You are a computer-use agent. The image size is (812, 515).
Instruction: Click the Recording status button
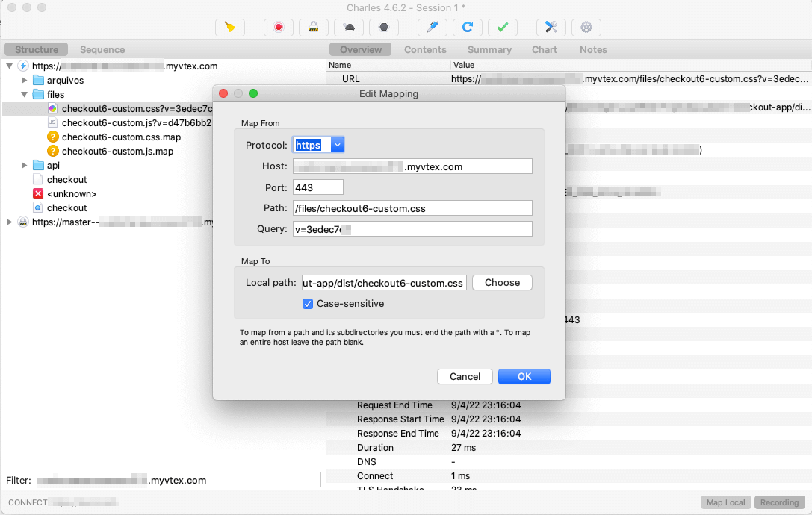tap(779, 502)
